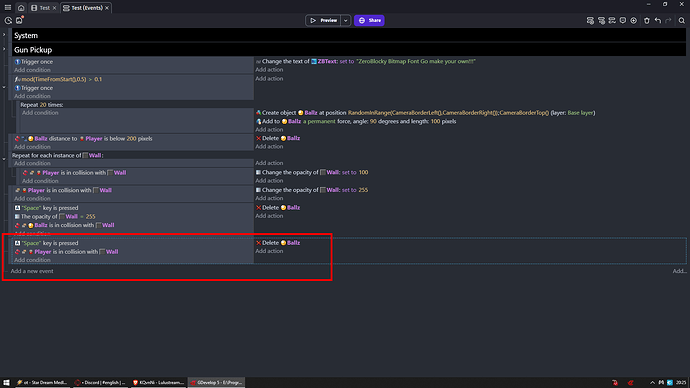Viewport: 690px width, 388px height.
Task: Open the circular add-other-events toolbar icon
Action: tap(634, 21)
